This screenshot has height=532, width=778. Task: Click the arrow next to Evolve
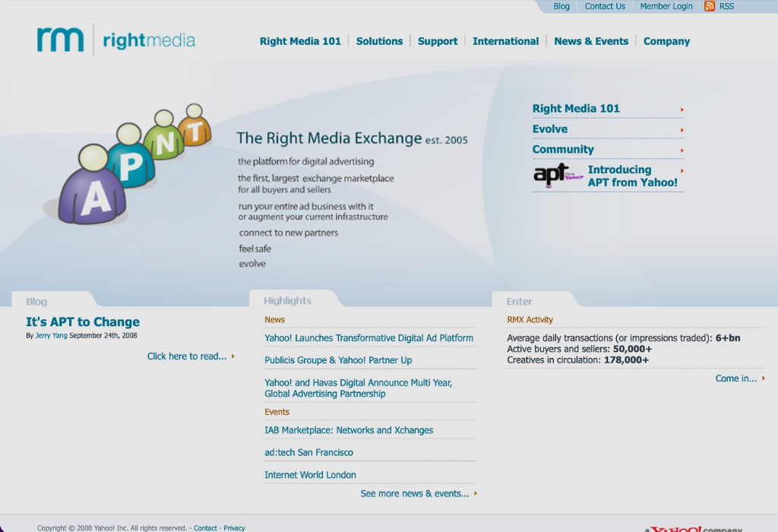tap(682, 130)
